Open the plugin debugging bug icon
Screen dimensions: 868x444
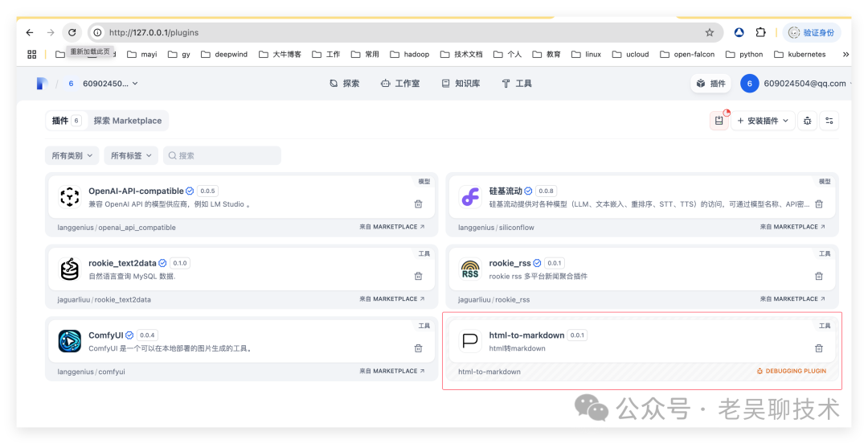click(x=807, y=121)
